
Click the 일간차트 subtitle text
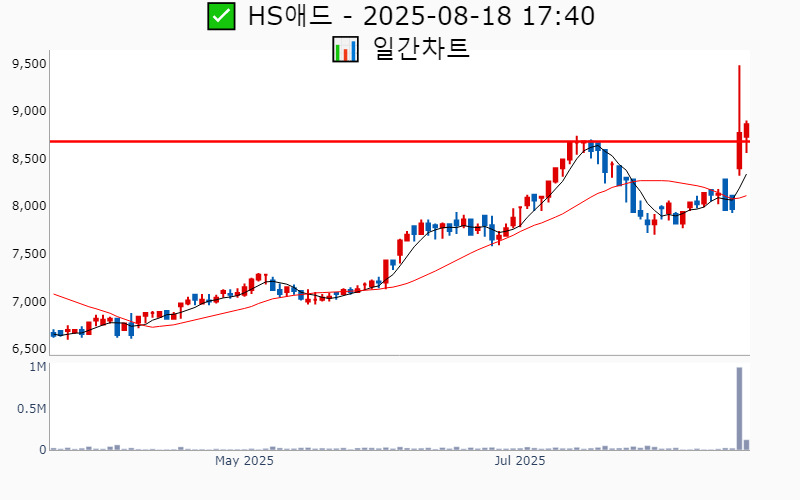point(421,49)
